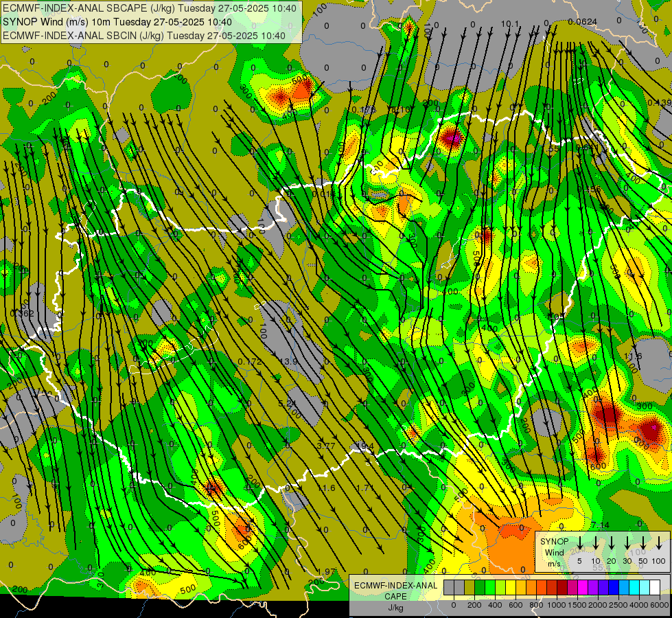The height and width of the screenshot is (618, 672).
Task: Click the 'm/s' unit in wind legend
Action: 554,564
